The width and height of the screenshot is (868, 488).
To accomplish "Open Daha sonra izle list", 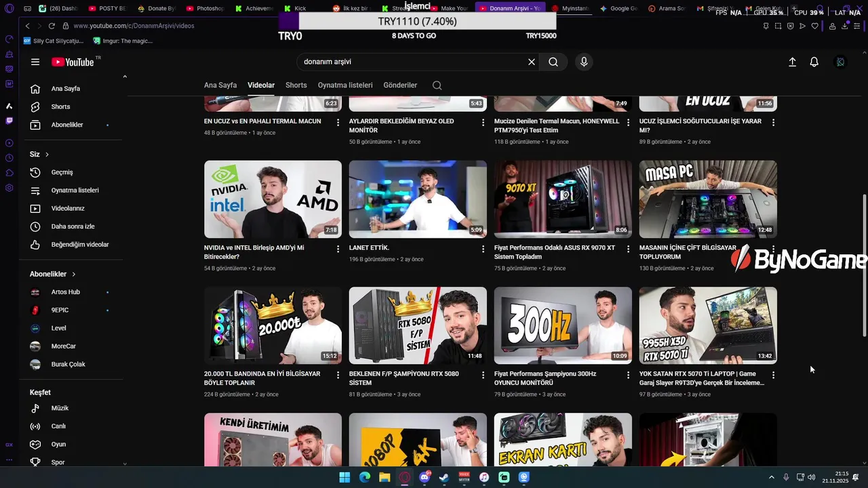I will (75, 226).
